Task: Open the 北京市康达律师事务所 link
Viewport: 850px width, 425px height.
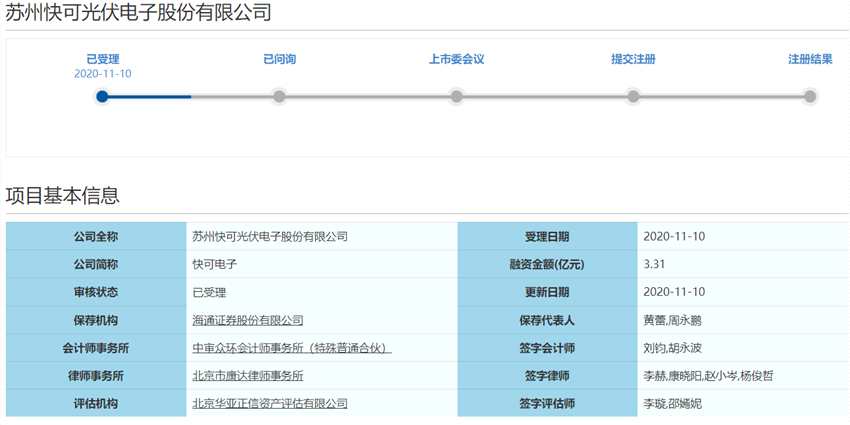Action: [x=248, y=376]
